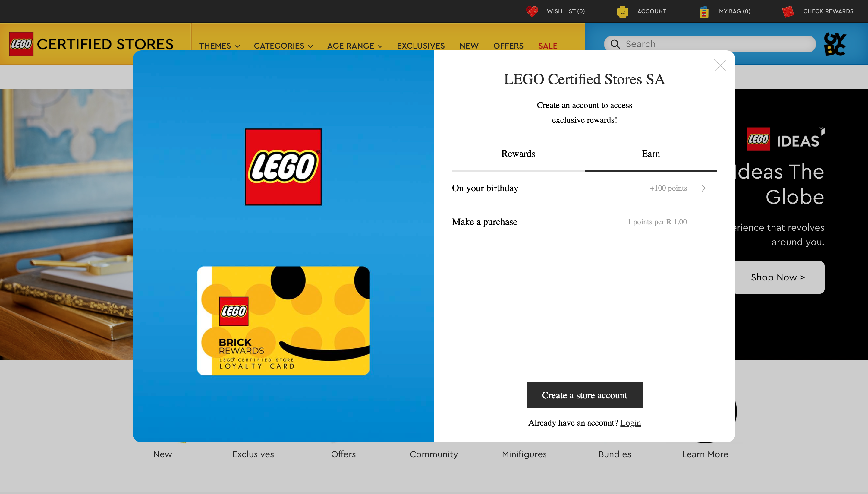Click the Shop Now button

pyautogui.click(x=778, y=277)
